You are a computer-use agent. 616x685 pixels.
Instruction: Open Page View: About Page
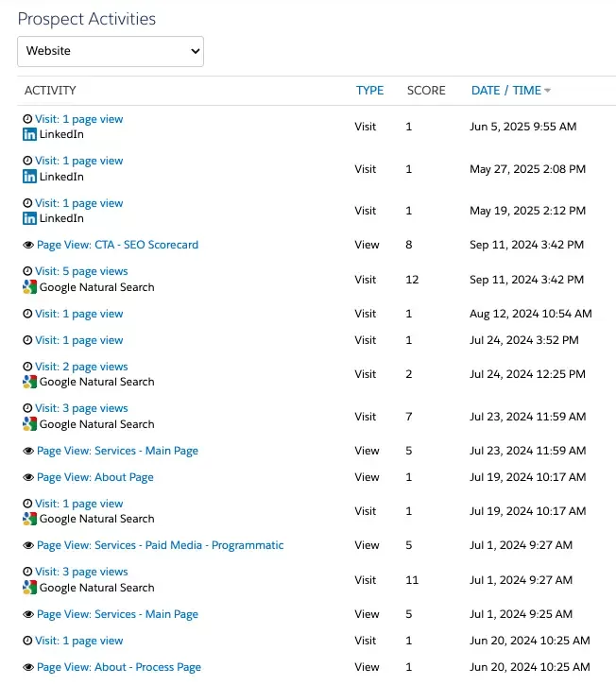95,477
